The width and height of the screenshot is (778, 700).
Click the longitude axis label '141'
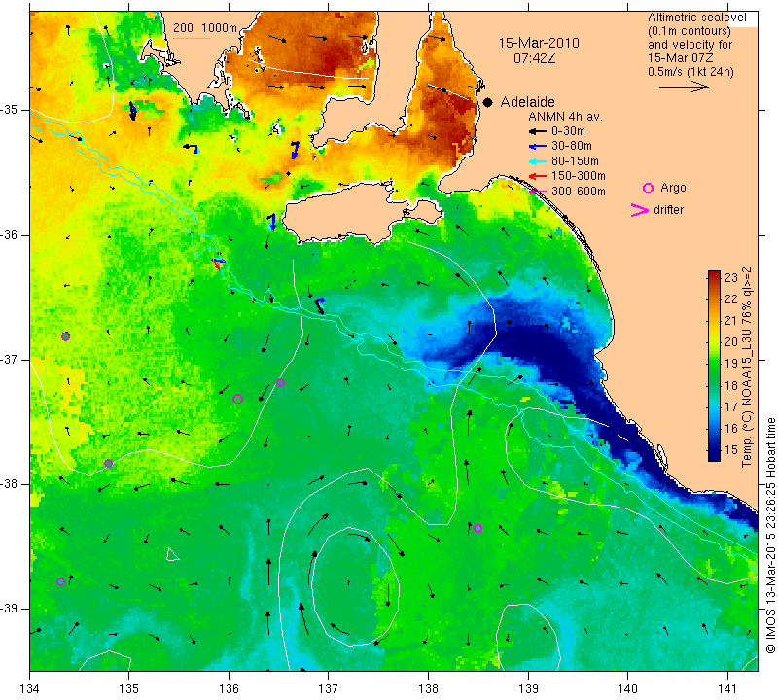(x=727, y=688)
